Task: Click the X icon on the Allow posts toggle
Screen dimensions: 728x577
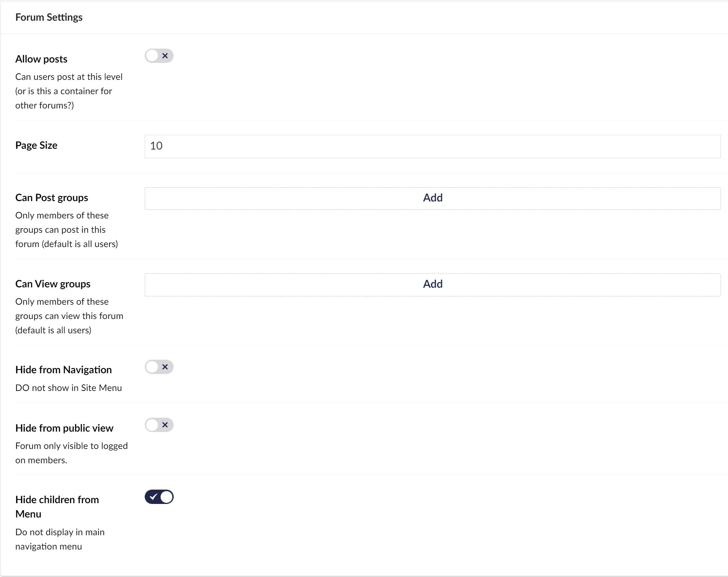Action: [x=165, y=56]
